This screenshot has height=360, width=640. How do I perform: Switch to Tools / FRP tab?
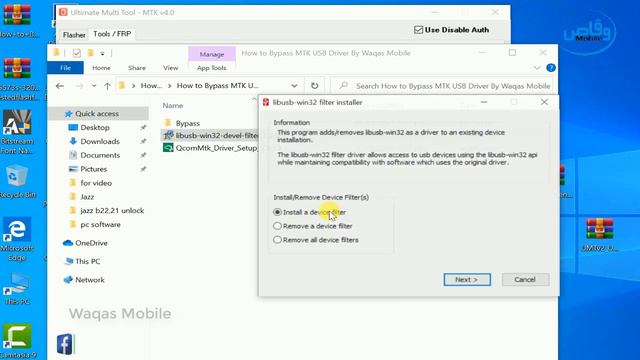pos(112,34)
